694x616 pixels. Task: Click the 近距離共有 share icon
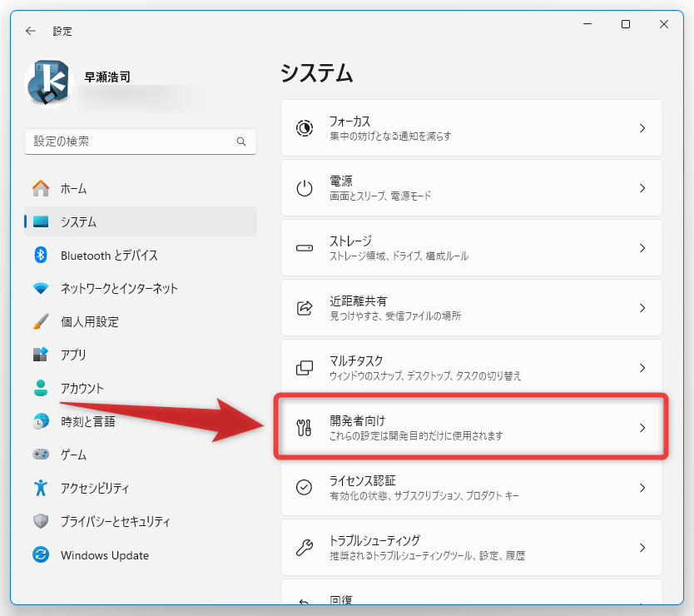[305, 308]
